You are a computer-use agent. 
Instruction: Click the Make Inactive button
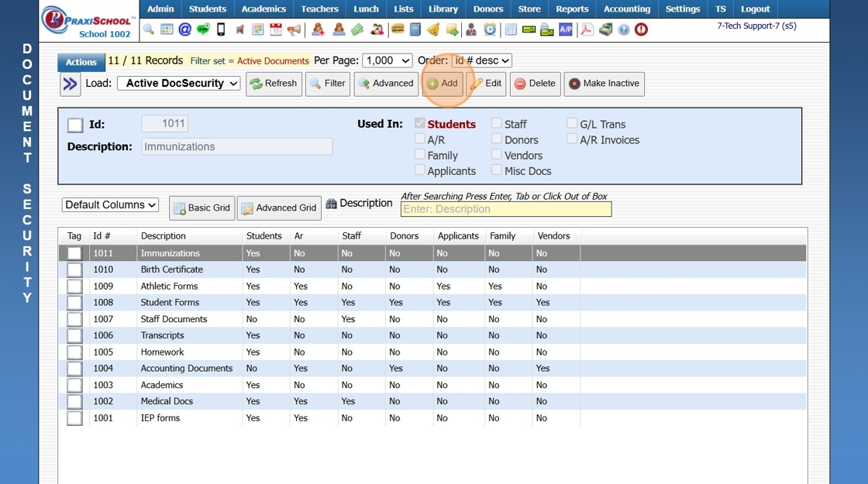pos(604,84)
